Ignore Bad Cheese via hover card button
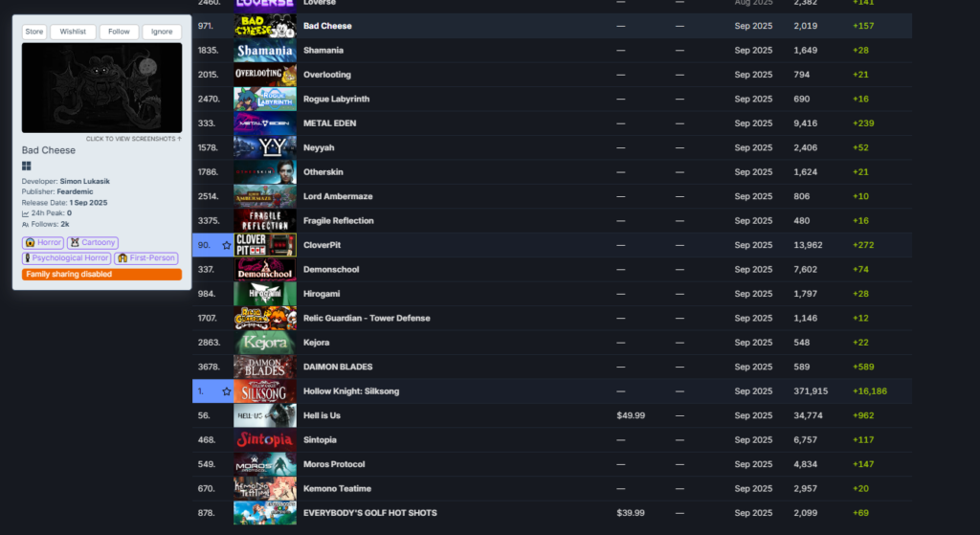The width and height of the screenshot is (980, 535). (162, 32)
